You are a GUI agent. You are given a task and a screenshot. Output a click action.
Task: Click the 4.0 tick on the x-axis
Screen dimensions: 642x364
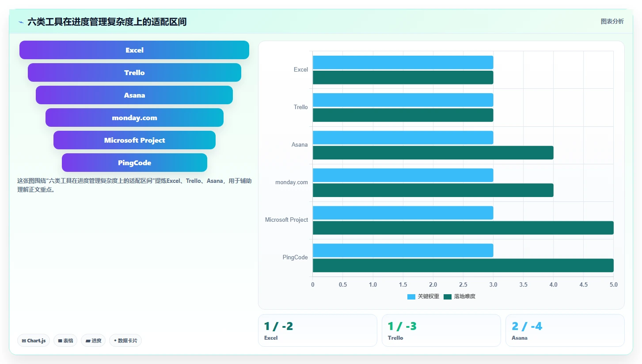click(553, 284)
